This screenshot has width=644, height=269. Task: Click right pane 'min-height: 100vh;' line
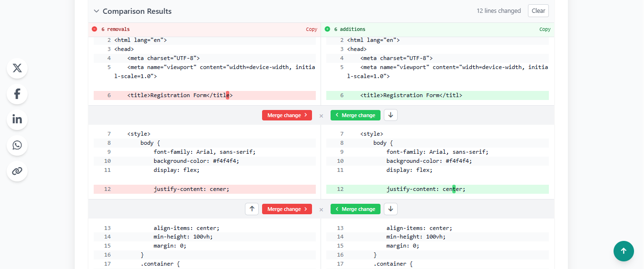coord(438,237)
